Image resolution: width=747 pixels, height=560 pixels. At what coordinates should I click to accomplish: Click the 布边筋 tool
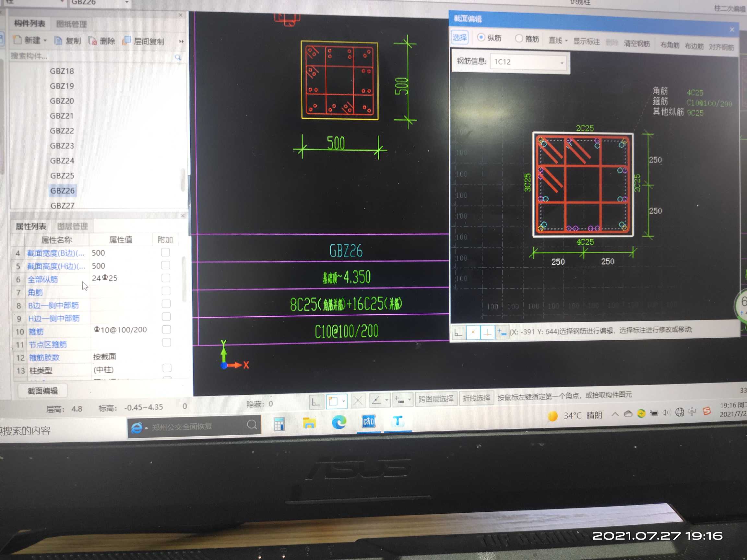tap(694, 46)
